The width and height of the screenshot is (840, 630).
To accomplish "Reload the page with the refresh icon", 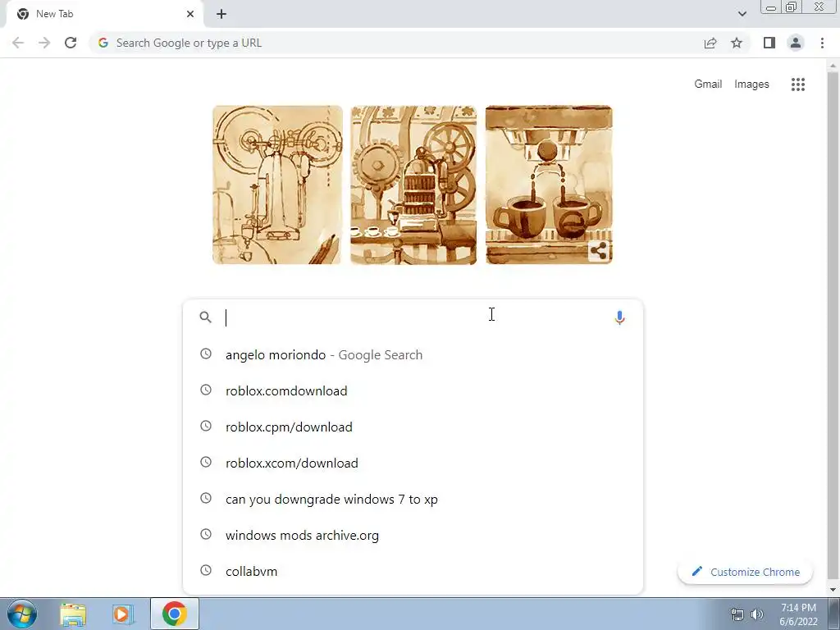I will (x=71, y=43).
